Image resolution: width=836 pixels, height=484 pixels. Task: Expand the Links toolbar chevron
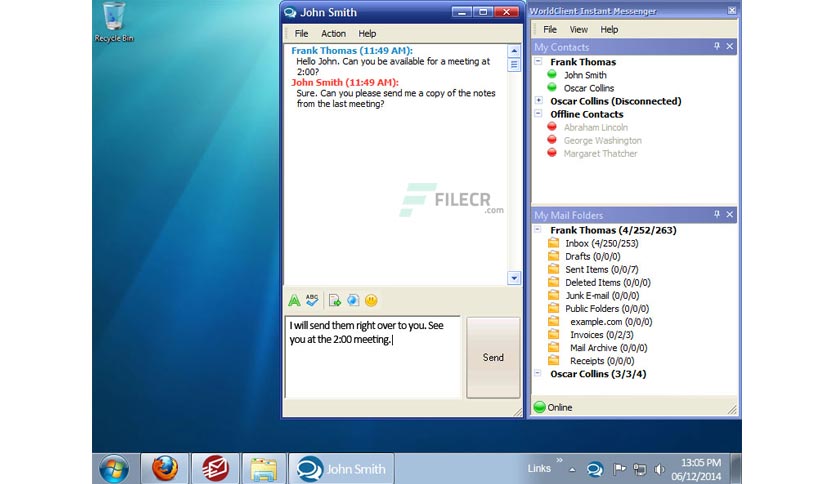tap(559, 460)
